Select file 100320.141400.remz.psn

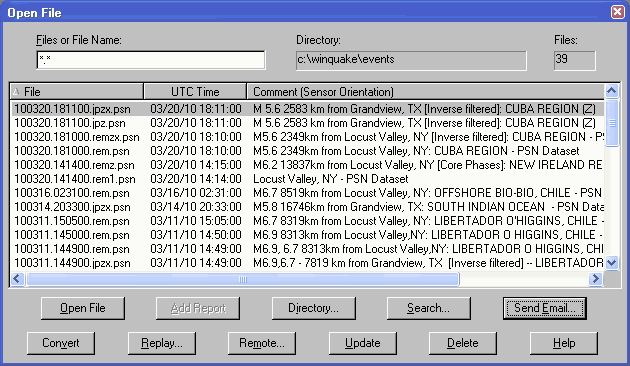[74, 165]
